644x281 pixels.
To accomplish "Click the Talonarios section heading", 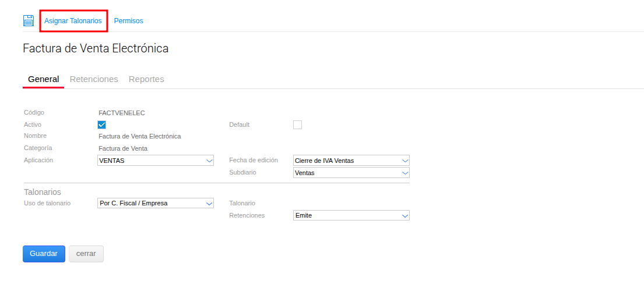I will (x=43, y=191).
